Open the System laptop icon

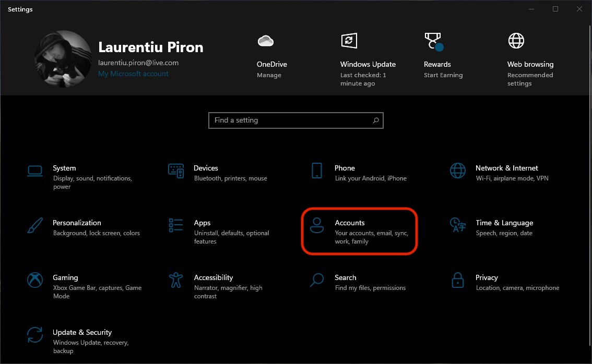[35, 171]
